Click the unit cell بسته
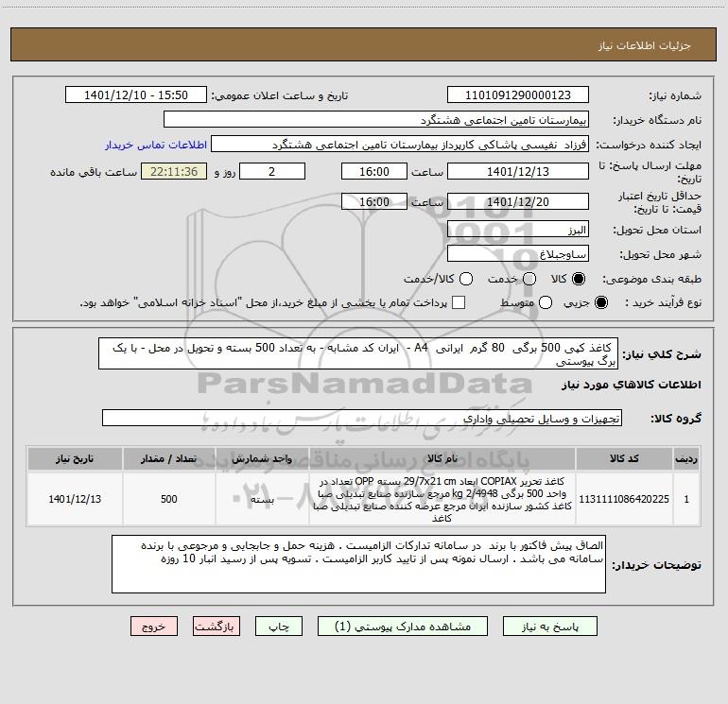Image resolution: width=728 pixels, height=704 pixels. (x=262, y=499)
